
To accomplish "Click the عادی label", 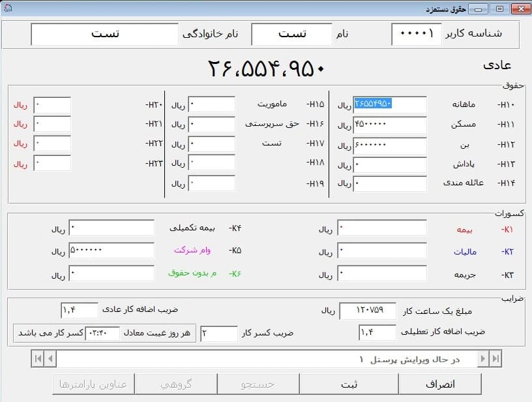I will coord(497,65).
